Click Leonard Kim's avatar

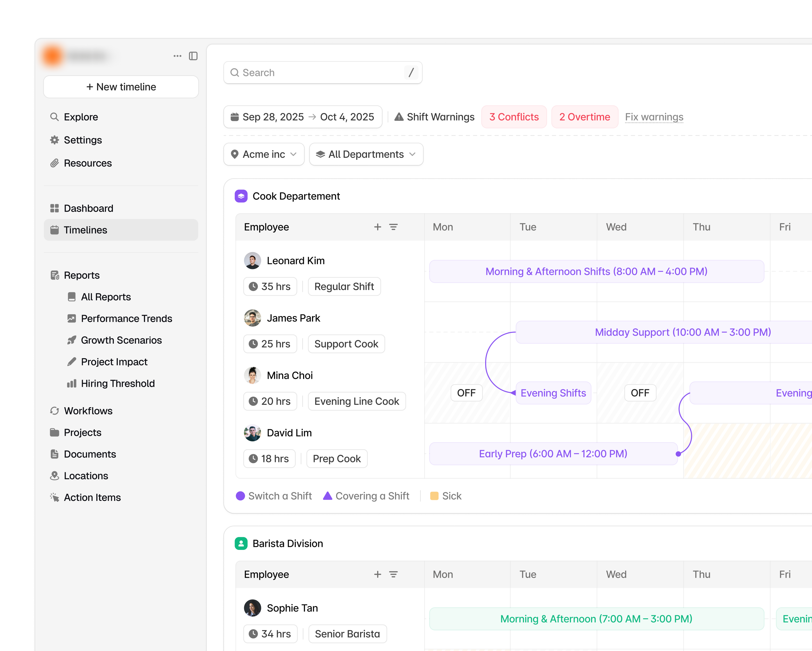click(252, 261)
